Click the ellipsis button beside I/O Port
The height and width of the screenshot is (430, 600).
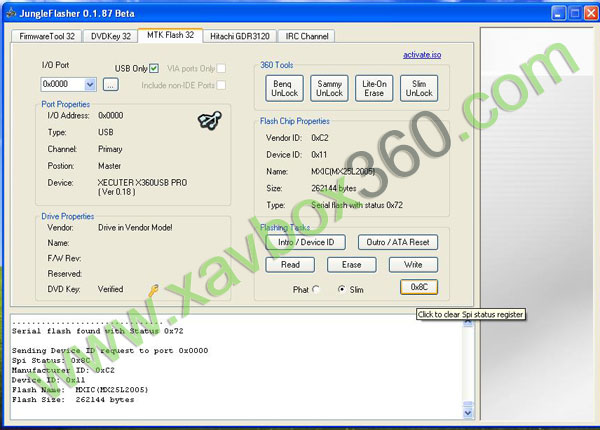tap(111, 85)
